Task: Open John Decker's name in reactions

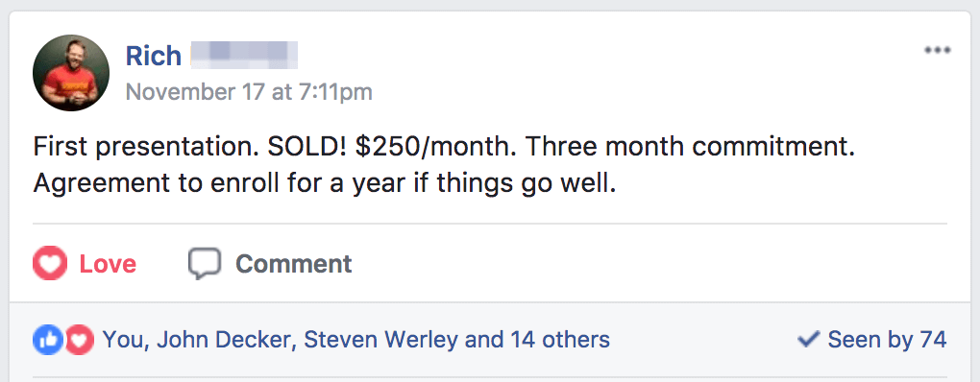Action: [224, 340]
